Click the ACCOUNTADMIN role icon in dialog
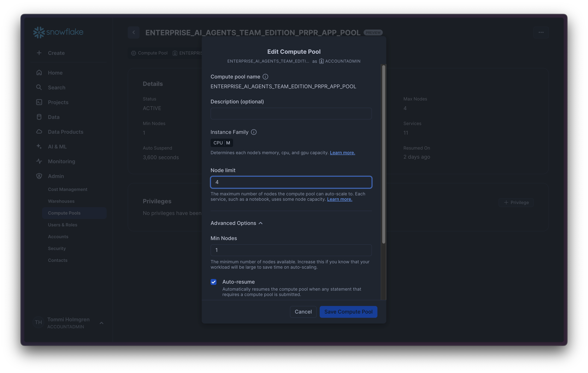The image size is (588, 373). coord(321,61)
